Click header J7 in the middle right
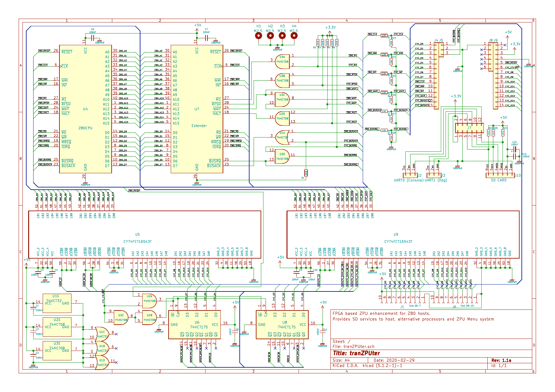The width and height of the screenshot is (555, 392). point(469,128)
